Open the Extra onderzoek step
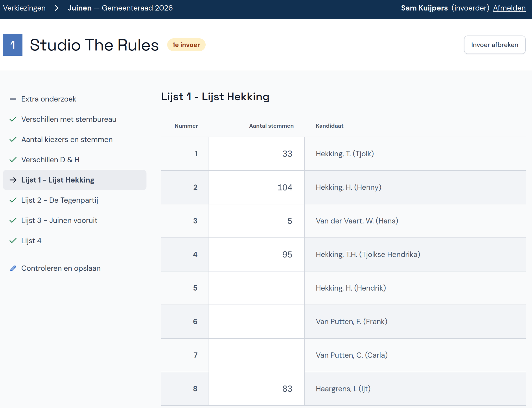Image resolution: width=532 pixels, height=408 pixels. pos(49,99)
